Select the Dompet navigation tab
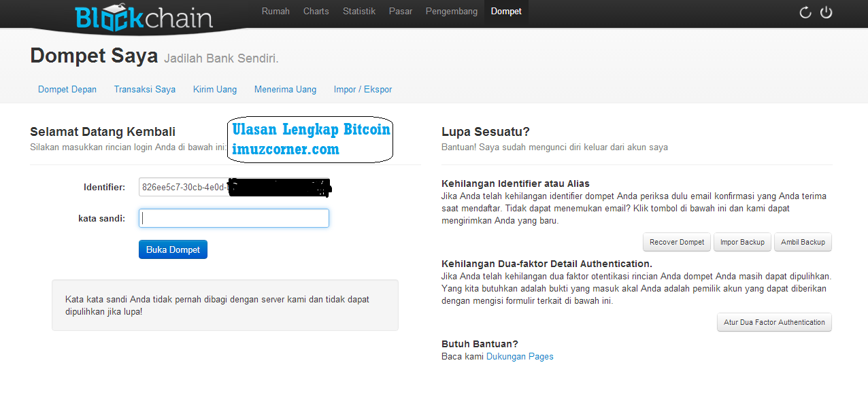The height and width of the screenshot is (403, 868). point(506,12)
